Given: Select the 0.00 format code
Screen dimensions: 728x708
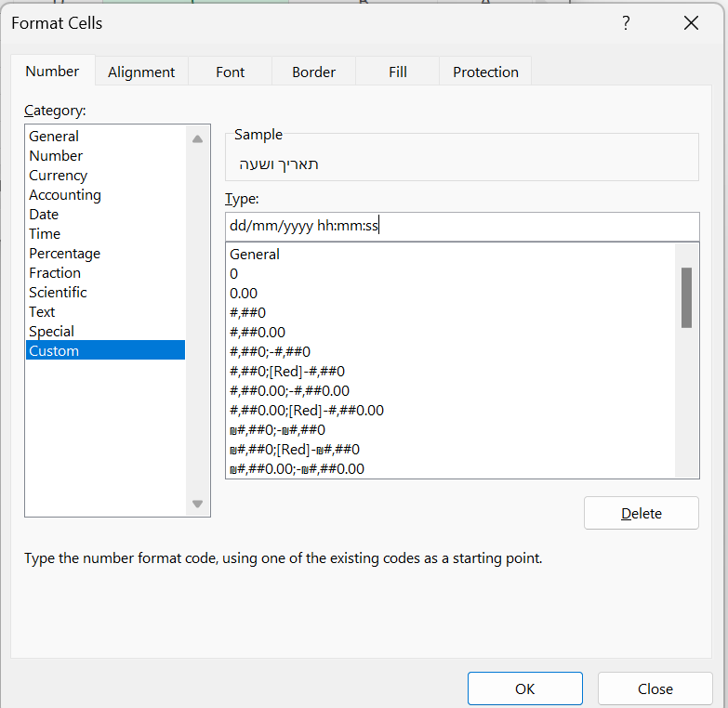Looking at the screenshot, I should pos(244,293).
